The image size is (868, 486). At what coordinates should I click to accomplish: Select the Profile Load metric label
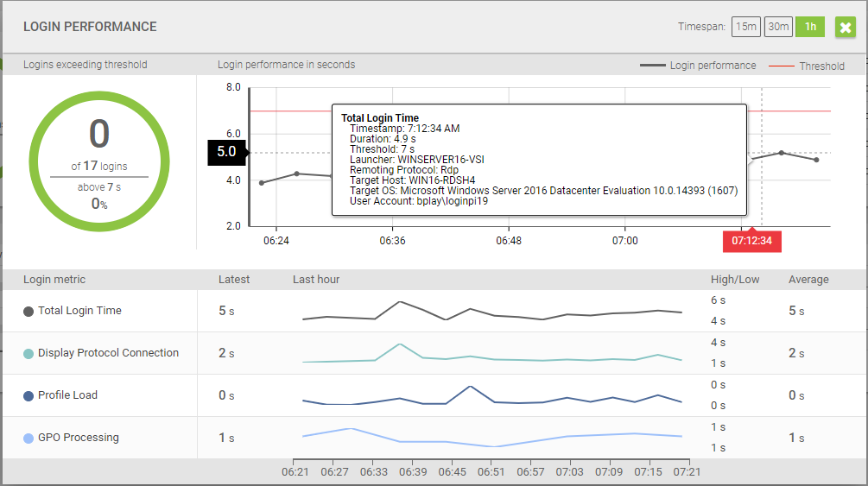[67, 394]
